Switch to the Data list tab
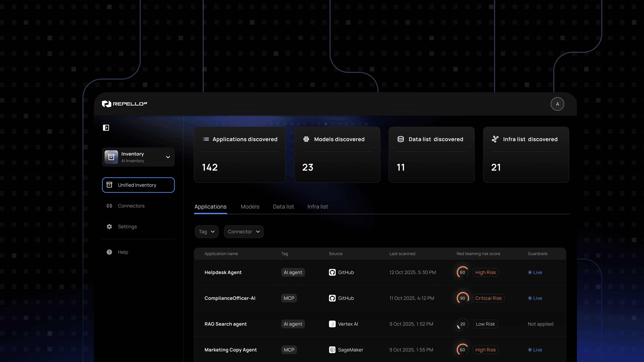Image resolution: width=644 pixels, height=362 pixels. point(283,207)
